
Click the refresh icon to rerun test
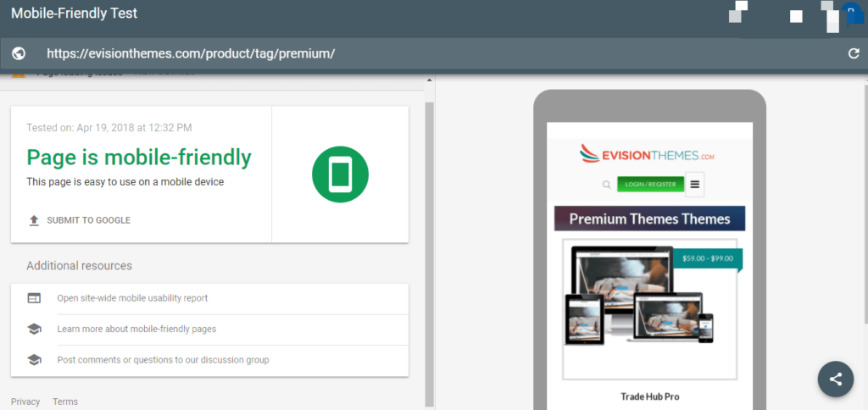click(x=854, y=53)
